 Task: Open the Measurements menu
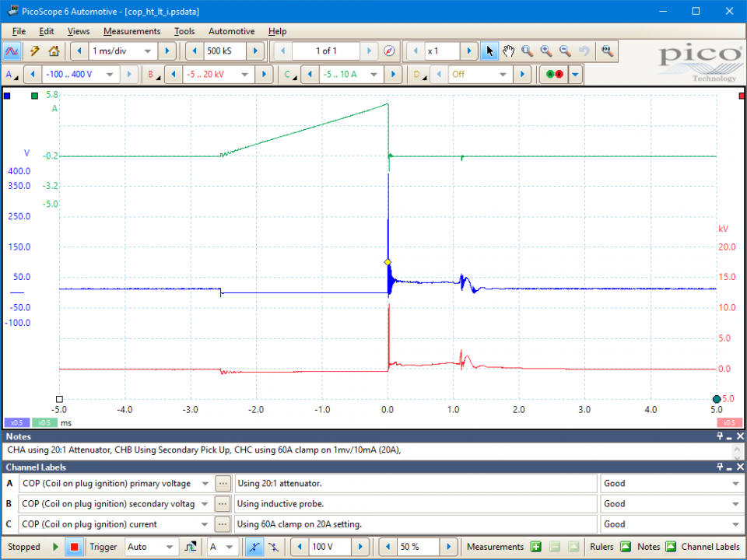point(132,31)
